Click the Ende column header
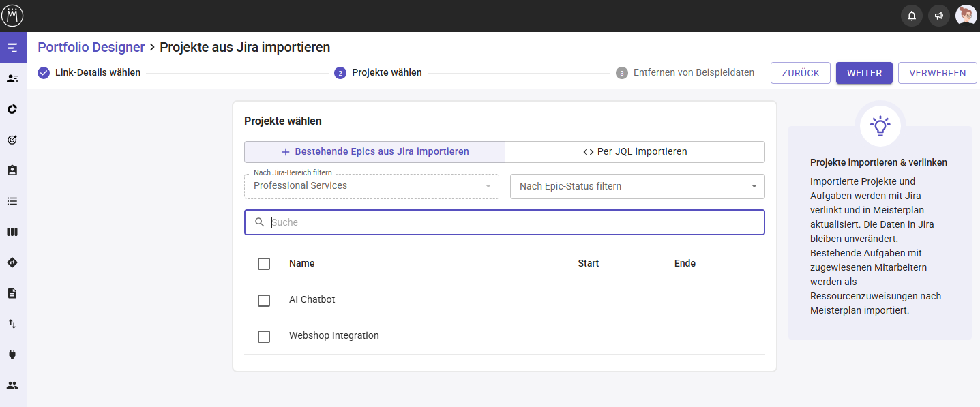 tap(685, 263)
